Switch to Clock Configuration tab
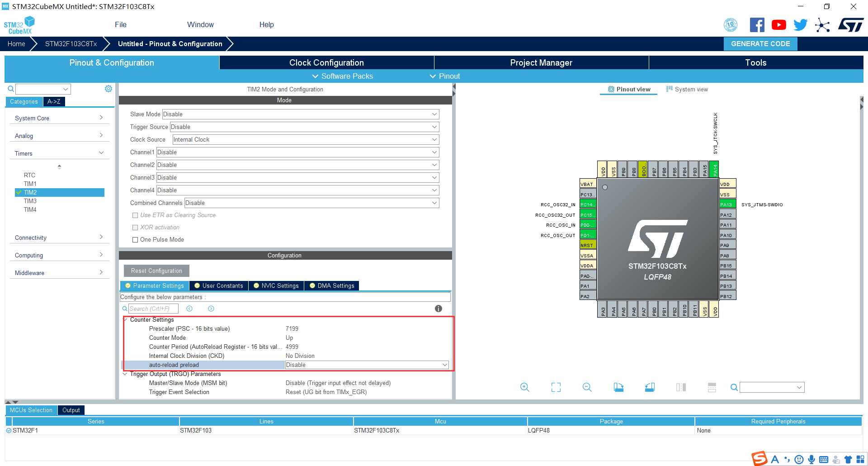Screen dimensions: 868x466 [x=326, y=63]
